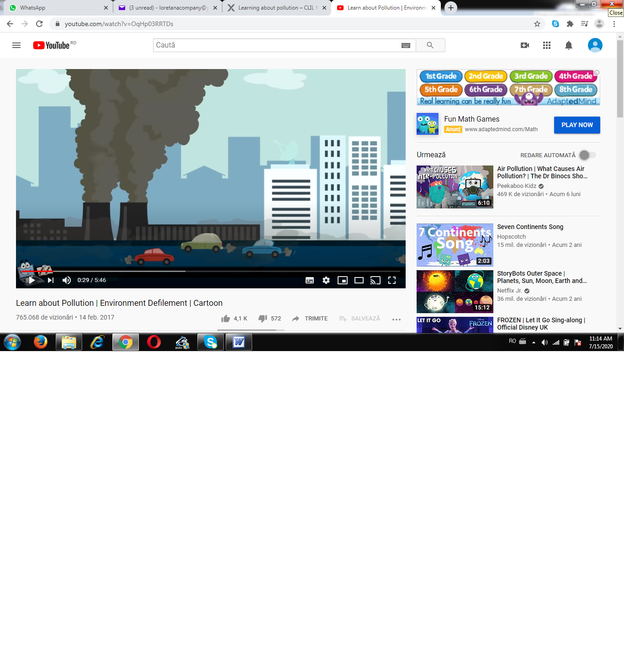
Task: Switch to Learning about pollution CLIL tab
Action: pos(277,8)
